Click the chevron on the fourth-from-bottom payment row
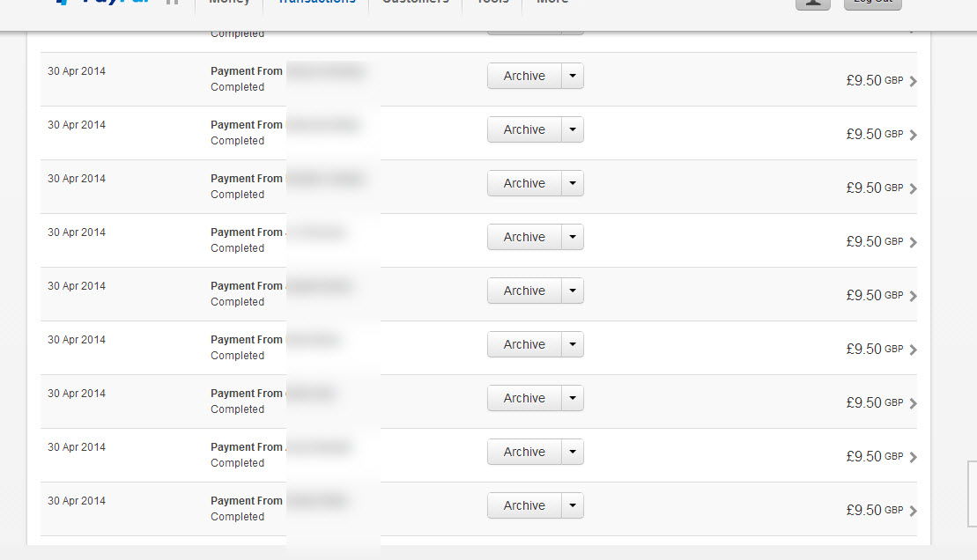Viewport: 977px width, 560px height. [x=913, y=350]
